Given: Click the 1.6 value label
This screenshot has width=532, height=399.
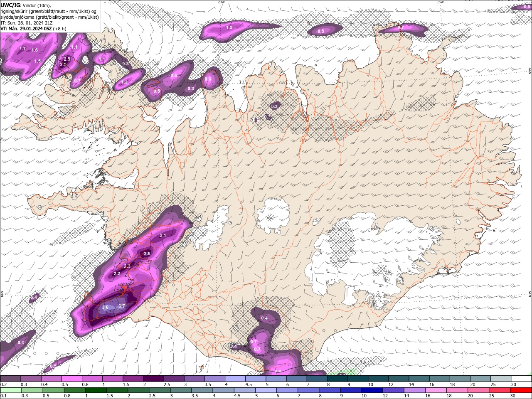Looking at the screenshot, I should (x=35, y=50).
